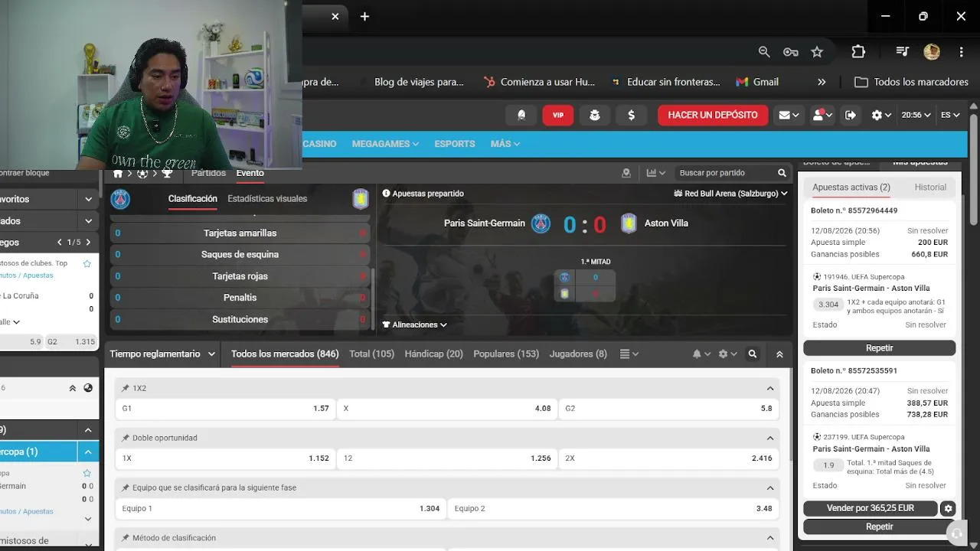Open the Gmail bookmark
Viewport: 980px width, 551px height.
click(x=757, y=82)
